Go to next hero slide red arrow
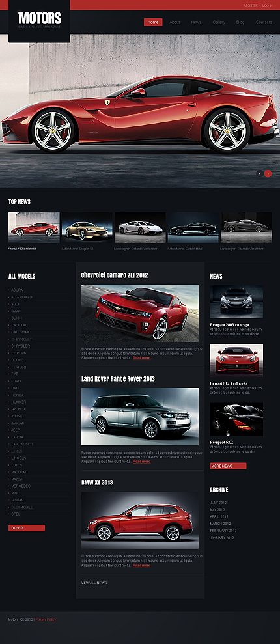Image resolution: width=280 pixels, height=644 pixels. pyautogui.click(x=268, y=173)
